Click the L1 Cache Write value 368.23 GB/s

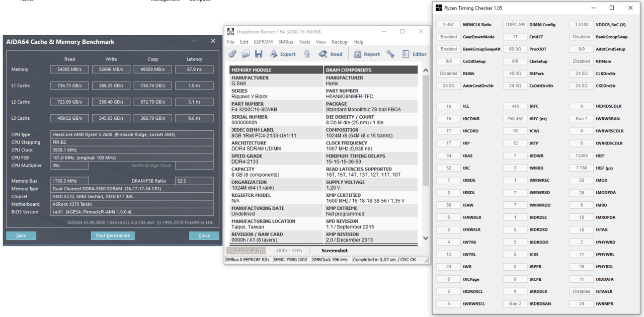[111, 86]
